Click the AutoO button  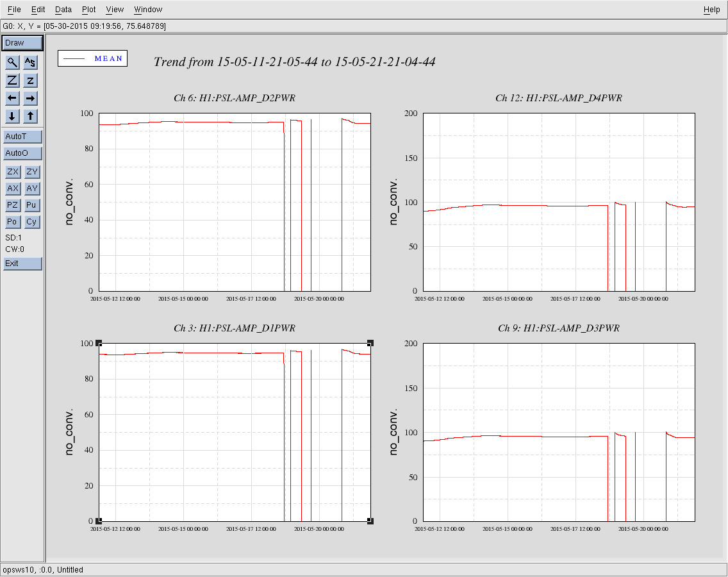tap(22, 153)
